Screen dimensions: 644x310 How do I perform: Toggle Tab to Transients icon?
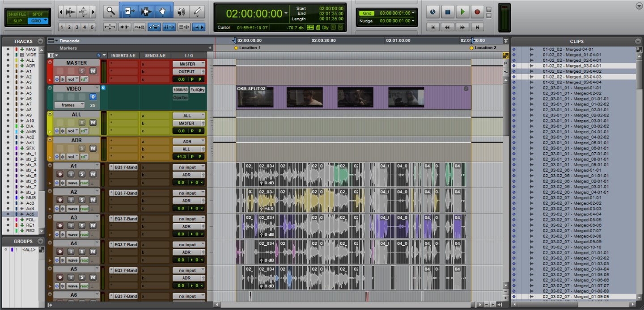125,27
